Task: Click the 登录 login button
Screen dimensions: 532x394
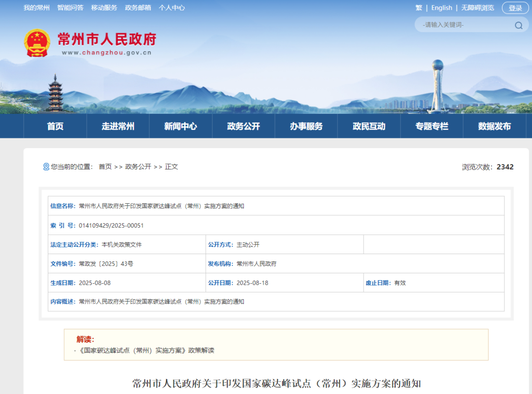Action: [515, 8]
